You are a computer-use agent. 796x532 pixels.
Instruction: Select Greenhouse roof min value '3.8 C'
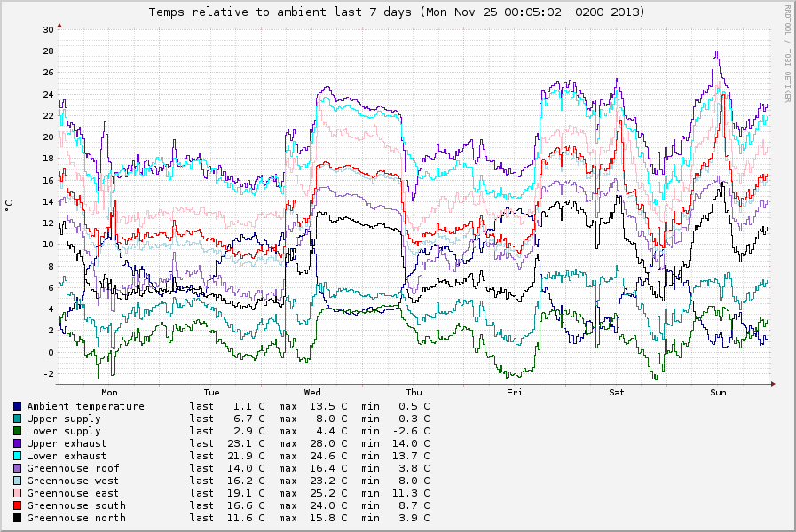coord(414,468)
